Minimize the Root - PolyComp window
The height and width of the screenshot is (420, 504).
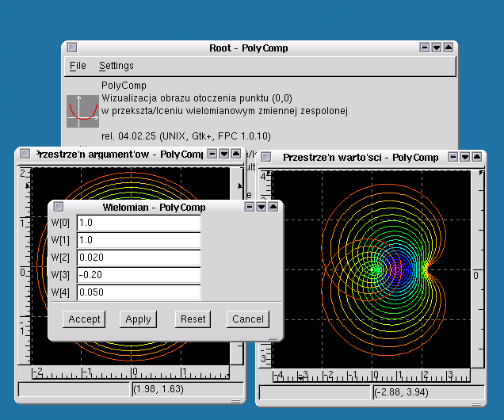(x=425, y=48)
